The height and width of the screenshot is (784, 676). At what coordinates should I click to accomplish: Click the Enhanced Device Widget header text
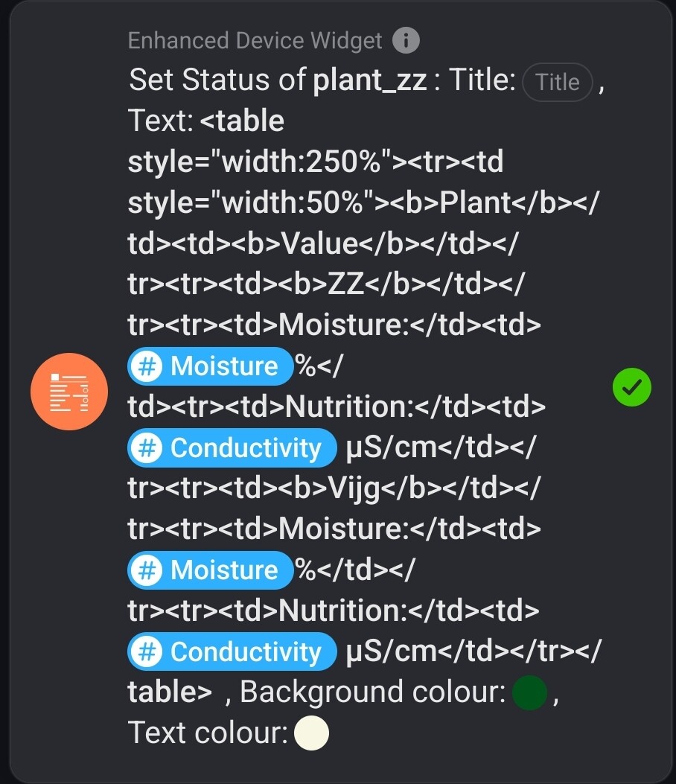255,40
